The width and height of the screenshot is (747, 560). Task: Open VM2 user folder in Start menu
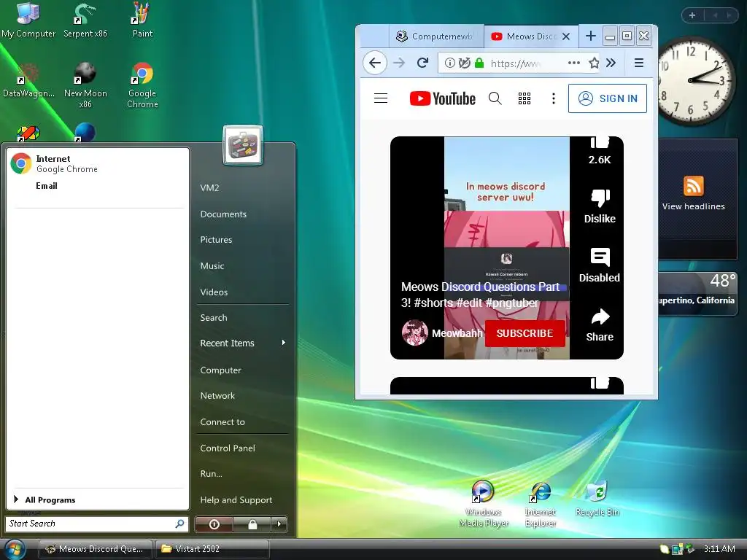(209, 187)
